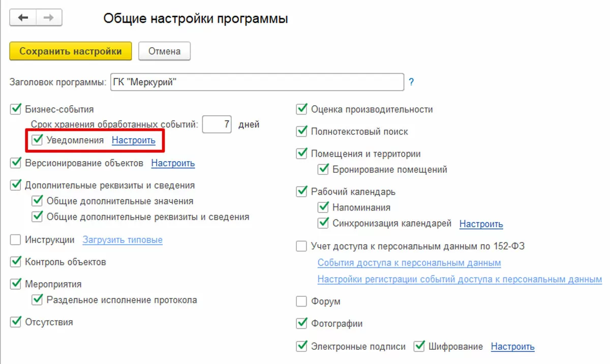Viewport: 610px width, 364px height.
Task: Click the Заголовок программы text field
Action: (257, 82)
